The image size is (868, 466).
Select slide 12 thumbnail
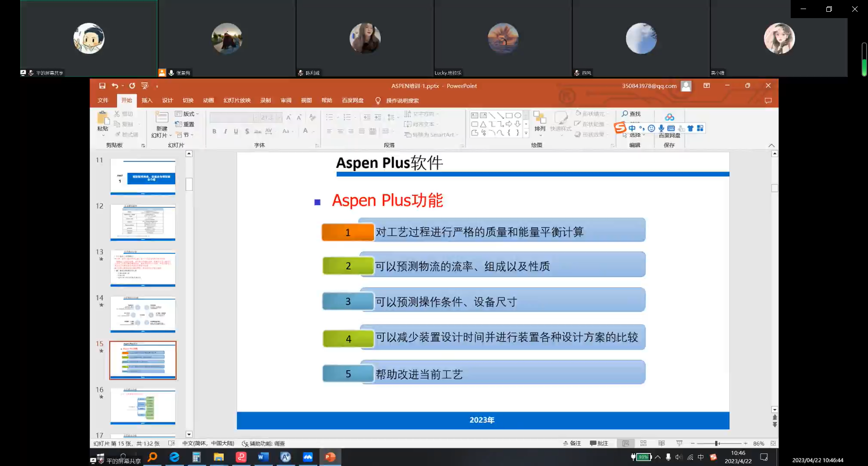tap(143, 222)
